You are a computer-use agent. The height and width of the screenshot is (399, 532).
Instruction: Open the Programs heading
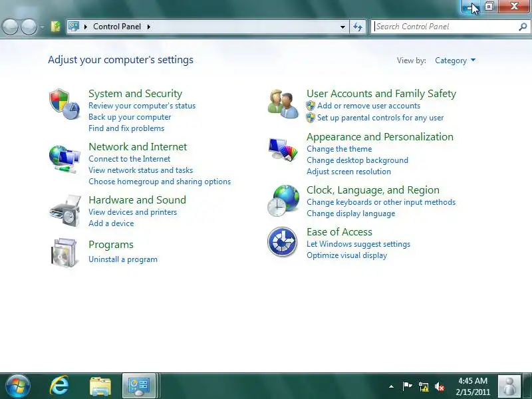click(x=111, y=245)
